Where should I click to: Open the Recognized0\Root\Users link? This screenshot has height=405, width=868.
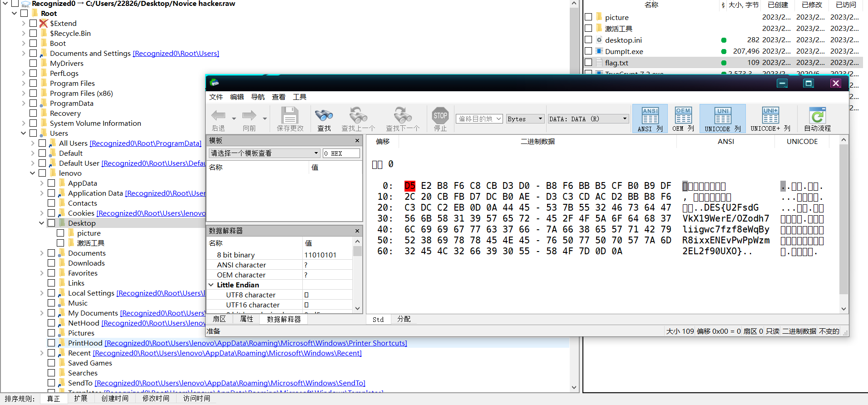pyautogui.click(x=176, y=53)
